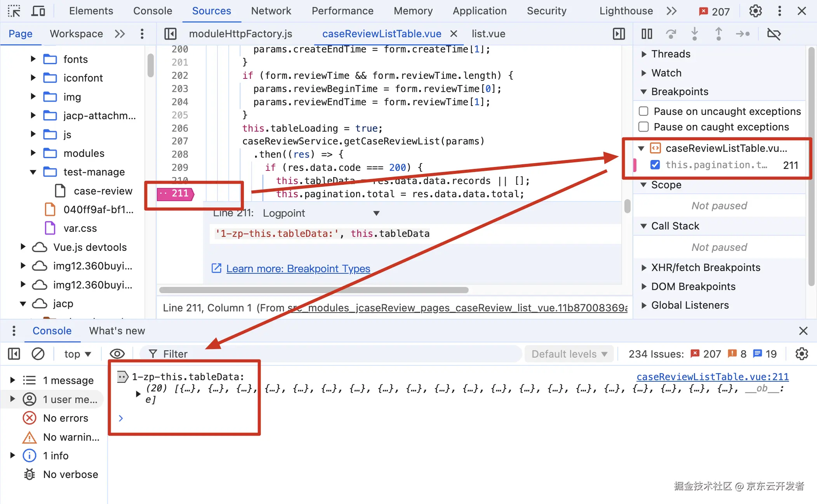Enable Pause on uncaught exceptions
Screen dimensions: 817x504
643,111
